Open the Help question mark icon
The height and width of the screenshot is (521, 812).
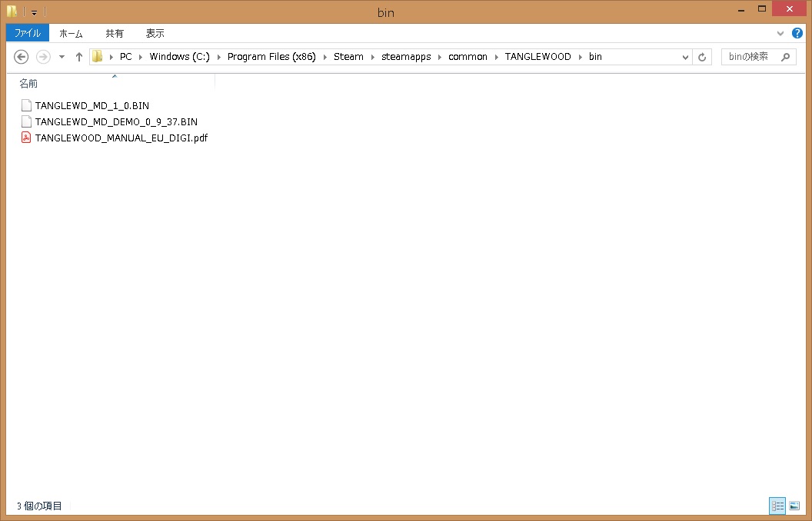[x=797, y=33]
